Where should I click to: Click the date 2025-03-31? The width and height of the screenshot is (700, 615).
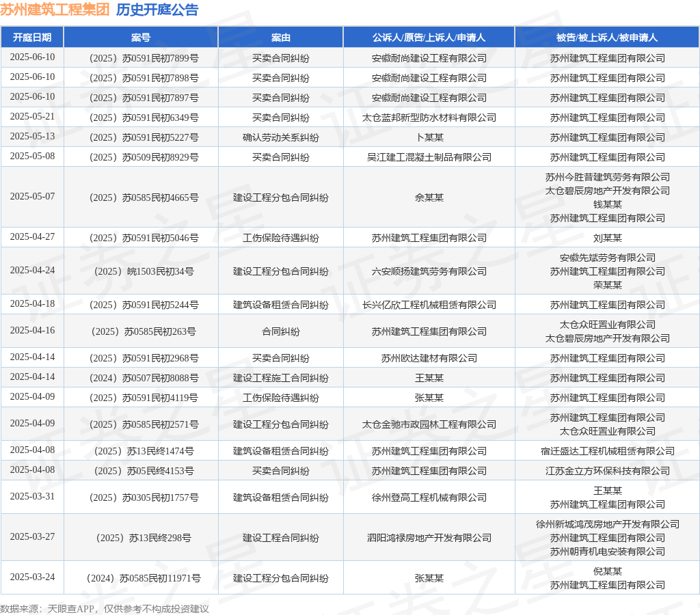[32, 496]
